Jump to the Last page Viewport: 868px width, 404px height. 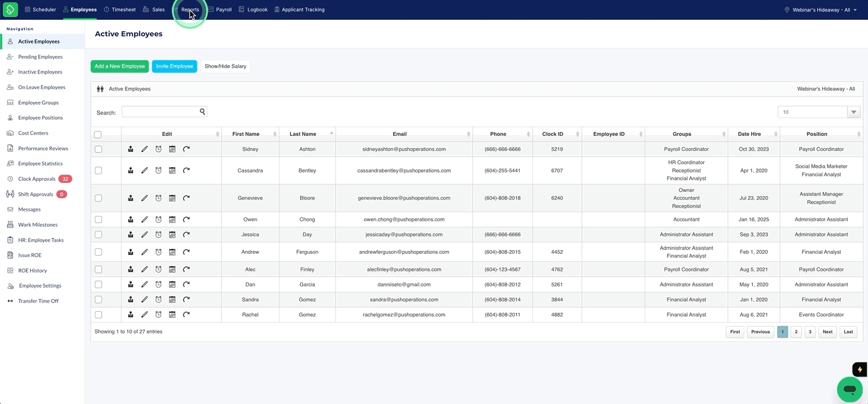pos(848,332)
